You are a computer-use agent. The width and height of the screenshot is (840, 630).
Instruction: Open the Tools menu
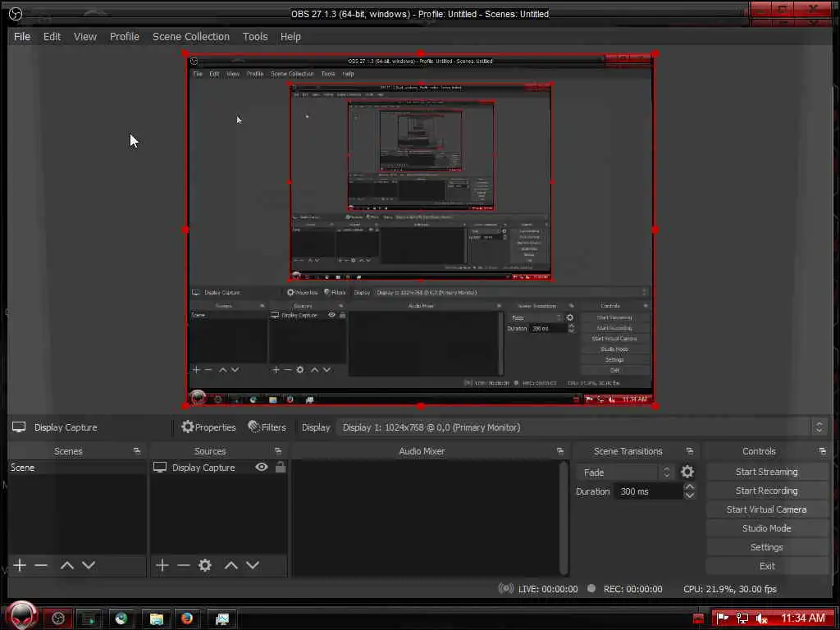coord(255,36)
